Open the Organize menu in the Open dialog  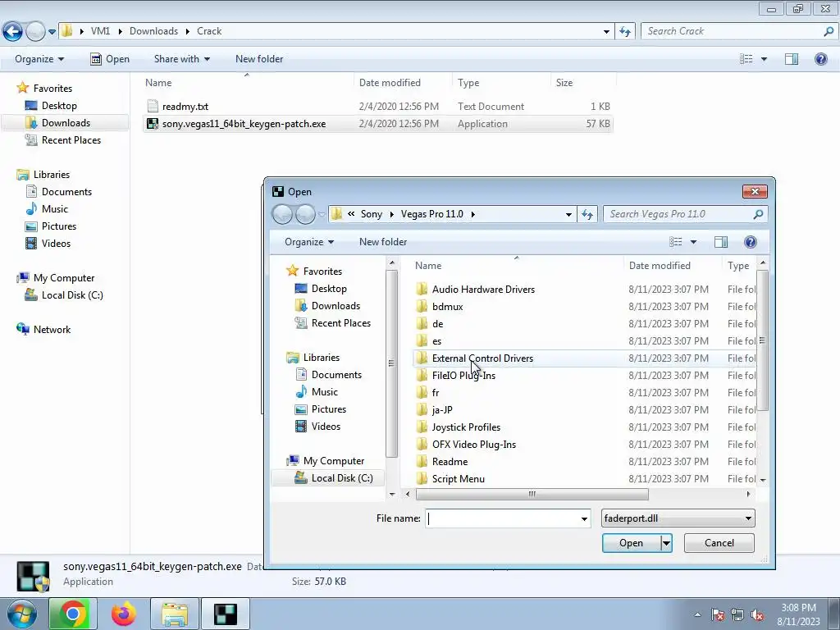(x=309, y=242)
